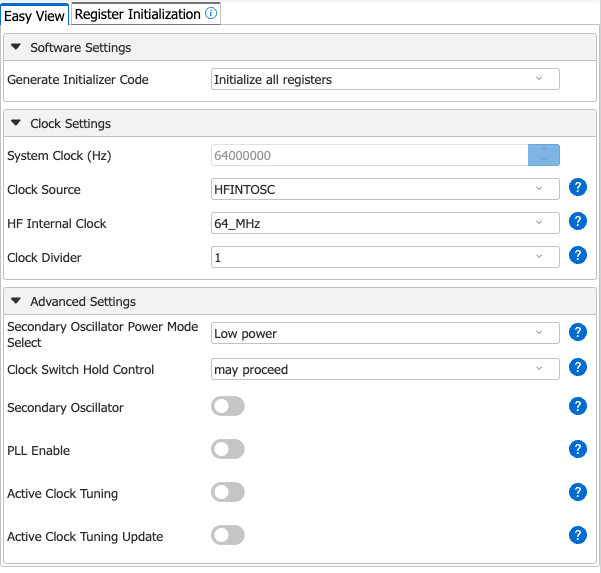601x573 pixels.
Task: Click info icon on Register Initialization tab
Action: click(210, 14)
